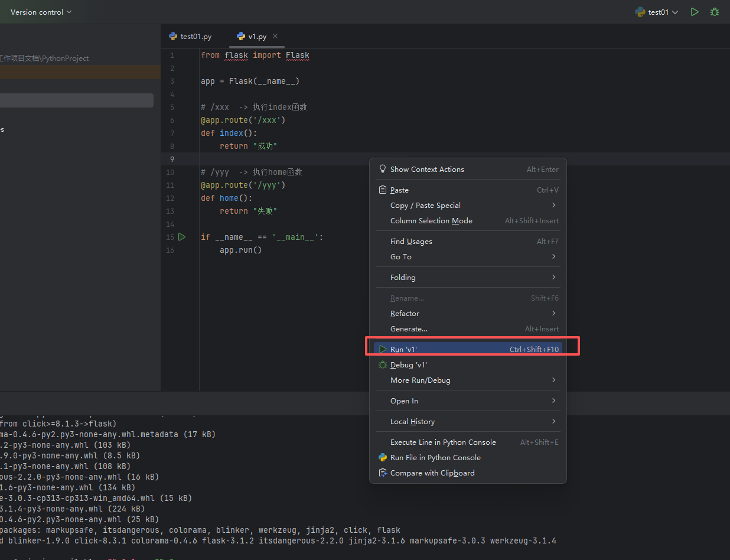Choose Find Usages in the context menu
Image resolution: width=730 pixels, height=560 pixels.
click(x=411, y=241)
